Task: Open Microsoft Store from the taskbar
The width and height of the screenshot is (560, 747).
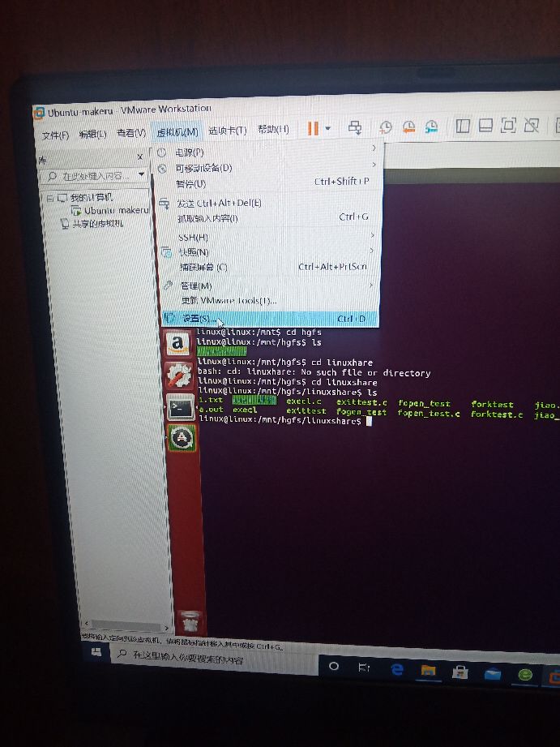Action: click(460, 672)
